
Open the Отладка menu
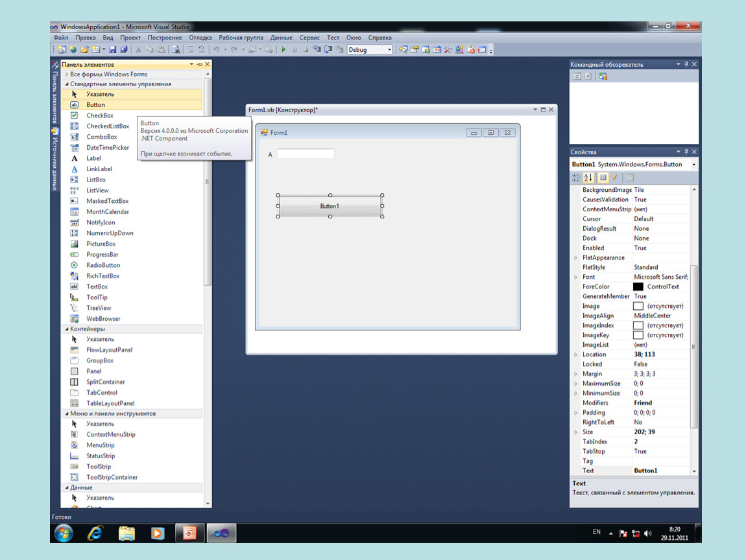click(x=200, y=38)
